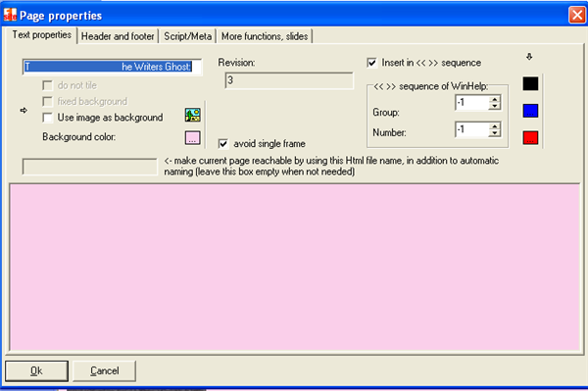Uncheck 'avoid single frame'
Screen dimensions: 588x391
(223, 144)
